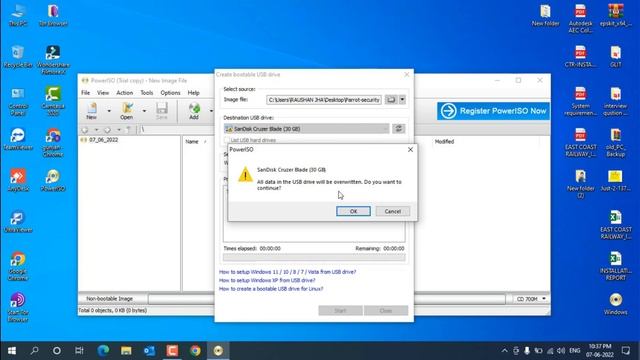Open TeamViewer desktop icon
This screenshot has width=640, height=360.
pos(18,139)
